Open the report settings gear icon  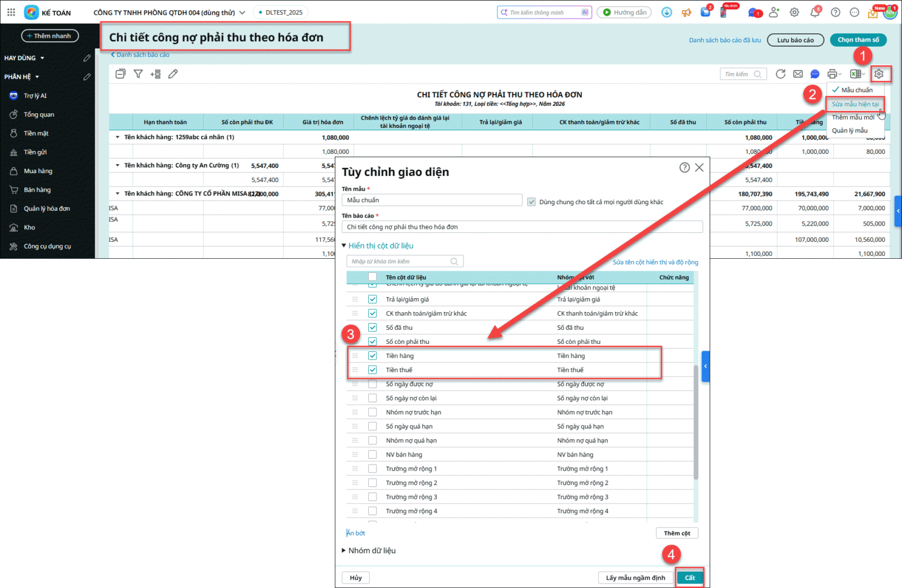tap(878, 74)
